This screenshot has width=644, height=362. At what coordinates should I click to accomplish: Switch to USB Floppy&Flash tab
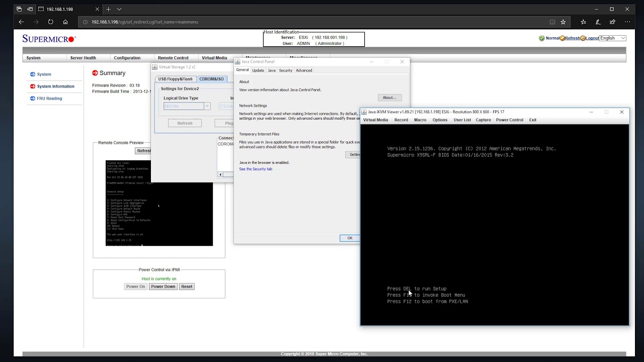click(175, 79)
